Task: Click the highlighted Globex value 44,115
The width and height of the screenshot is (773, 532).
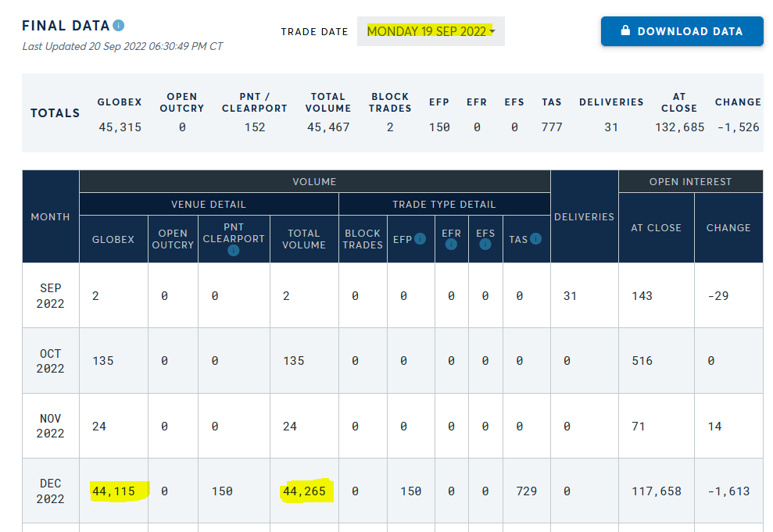Action: (114, 491)
